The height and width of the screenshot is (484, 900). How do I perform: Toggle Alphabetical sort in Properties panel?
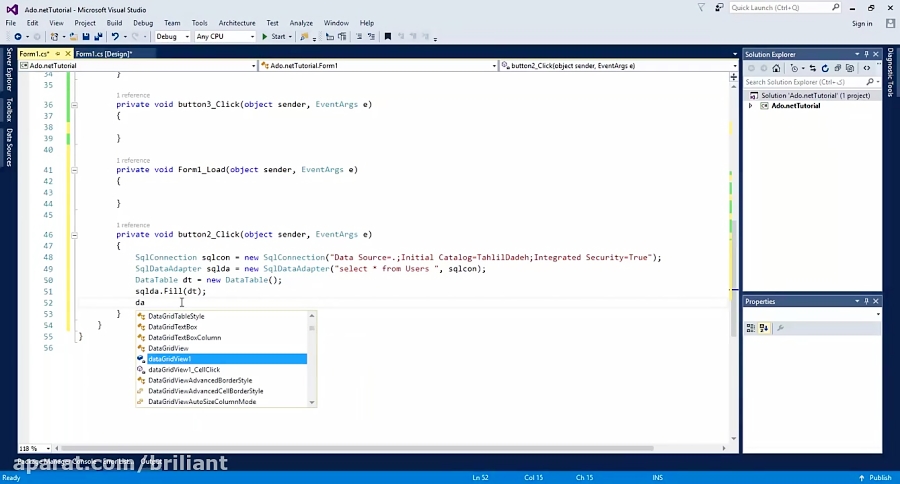coord(763,327)
